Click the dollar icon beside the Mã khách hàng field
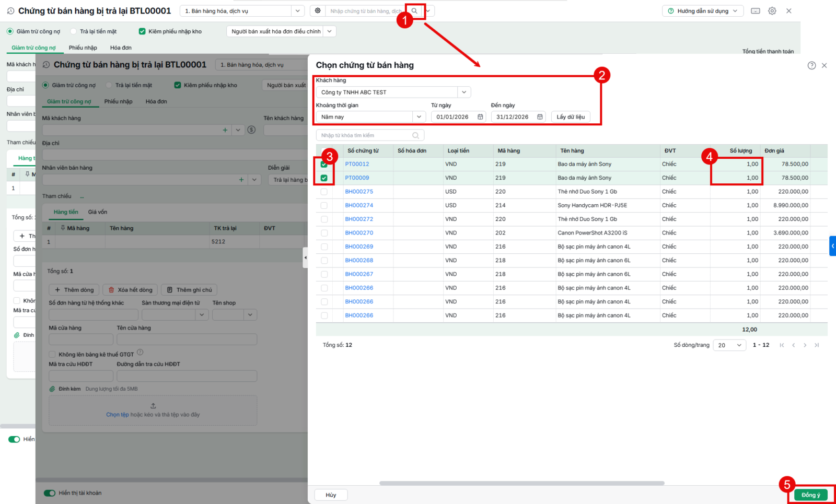Viewport: 836px width, 504px height. (251, 130)
